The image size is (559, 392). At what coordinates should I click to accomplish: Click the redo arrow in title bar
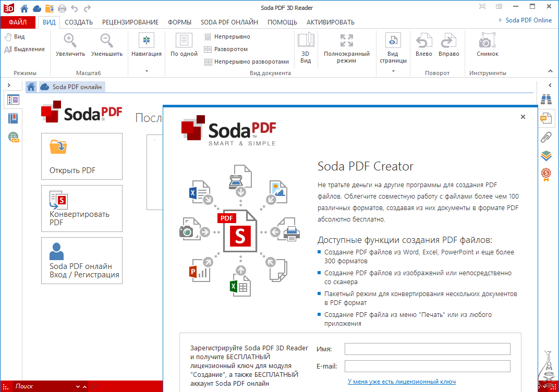(x=88, y=8)
